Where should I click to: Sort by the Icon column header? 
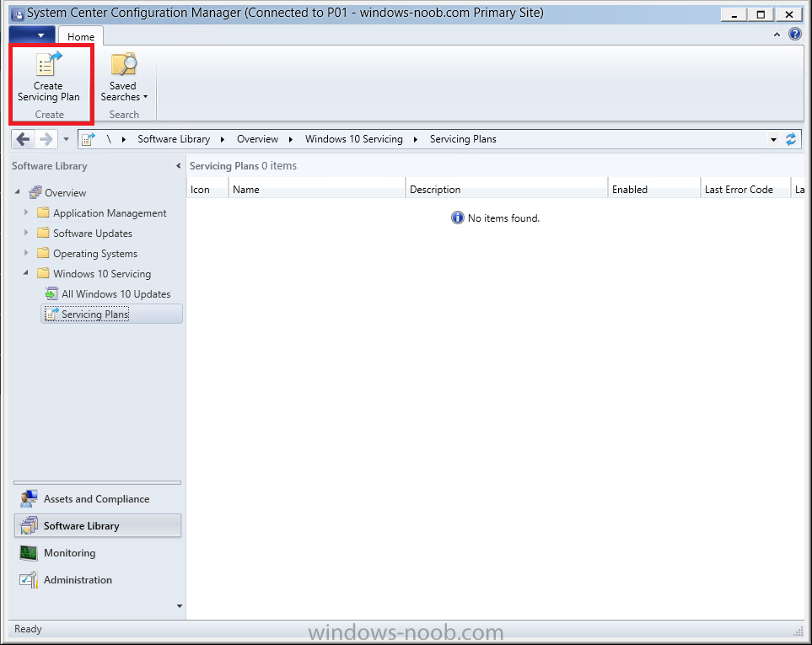click(x=207, y=190)
